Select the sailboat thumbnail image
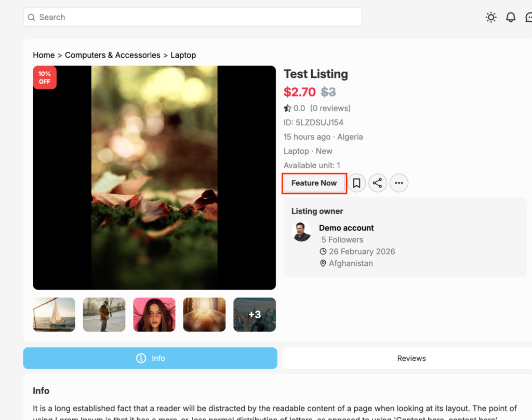This screenshot has width=532, height=420. click(54, 315)
